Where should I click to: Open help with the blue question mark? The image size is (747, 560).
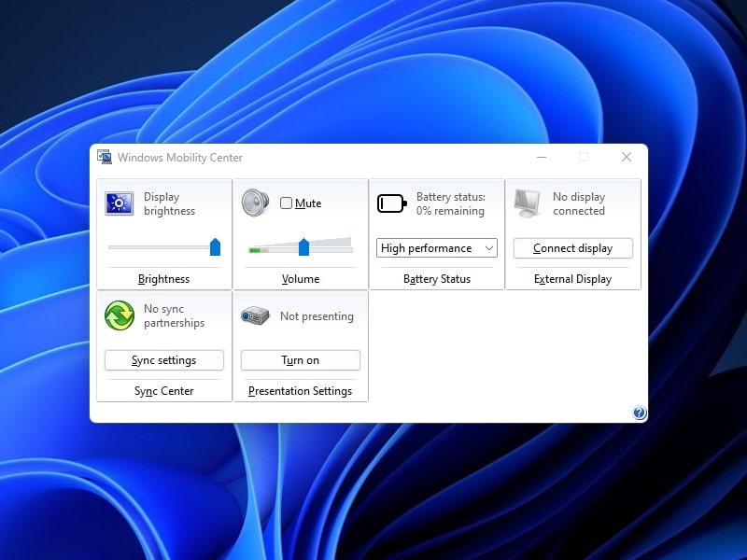[639, 413]
